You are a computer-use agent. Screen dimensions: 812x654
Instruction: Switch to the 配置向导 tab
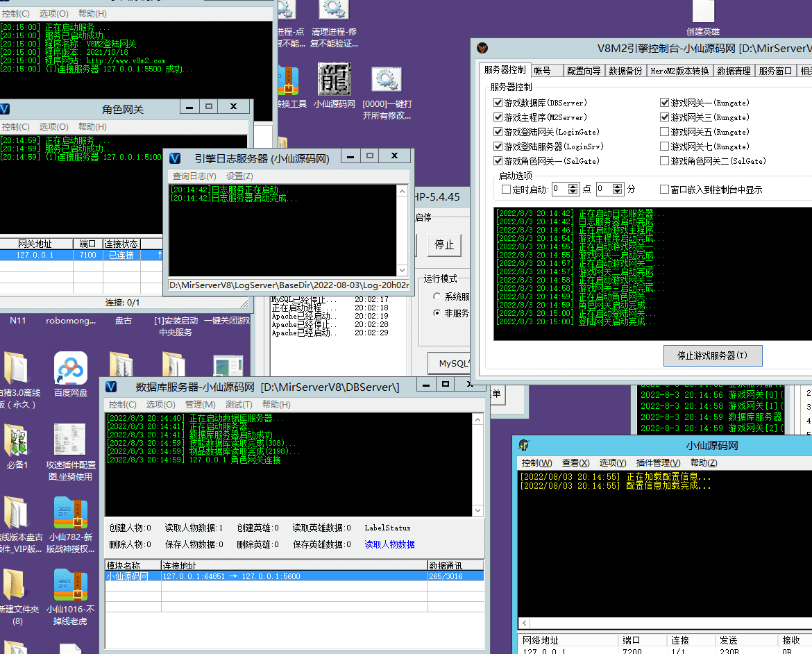click(584, 71)
